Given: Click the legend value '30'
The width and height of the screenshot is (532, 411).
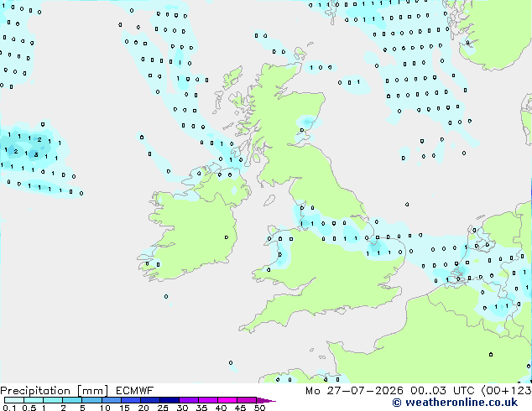Looking at the screenshot, I should pyautogui.click(x=182, y=408).
